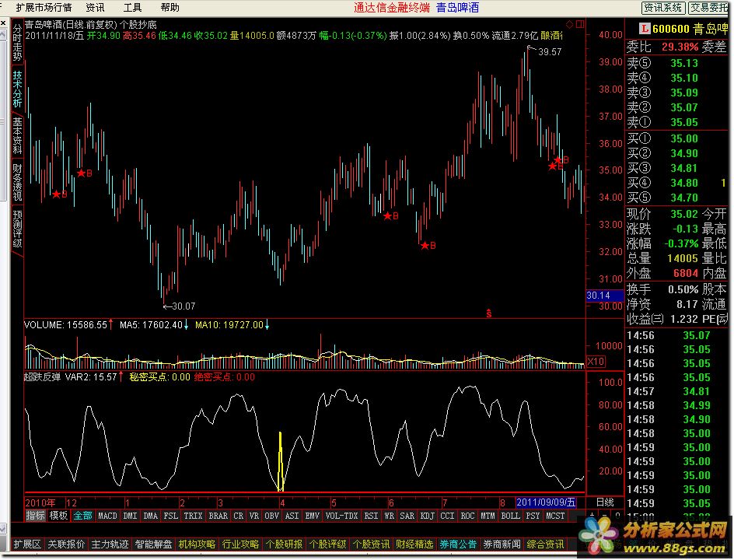Switch indicator to MCST
This screenshot has width=734, height=560.
point(555,516)
